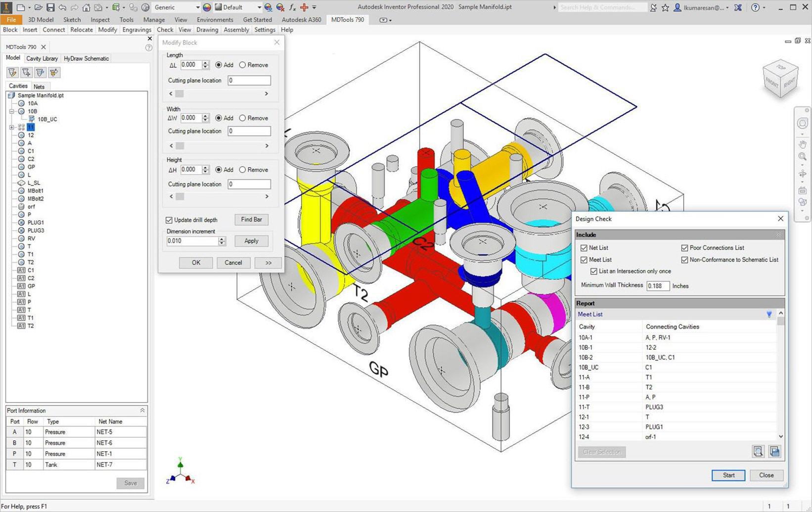Click the Start button in Design Check

(x=728, y=475)
